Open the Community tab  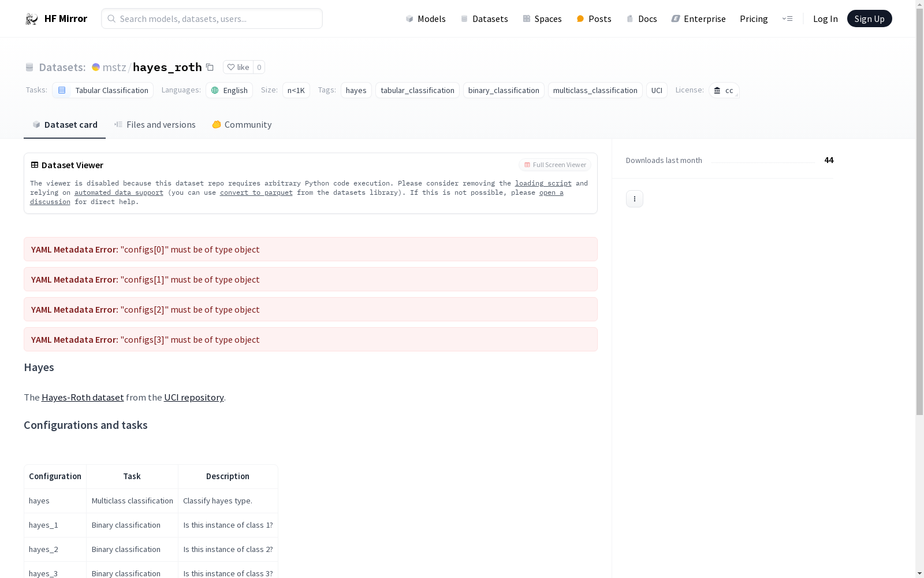click(x=241, y=125)
